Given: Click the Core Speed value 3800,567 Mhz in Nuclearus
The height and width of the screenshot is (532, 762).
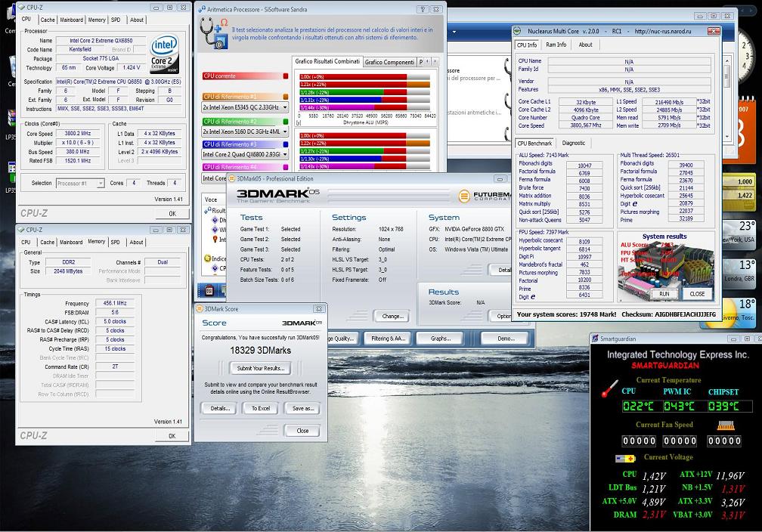Looking at the screenshot, I should [x=586, y=125].
